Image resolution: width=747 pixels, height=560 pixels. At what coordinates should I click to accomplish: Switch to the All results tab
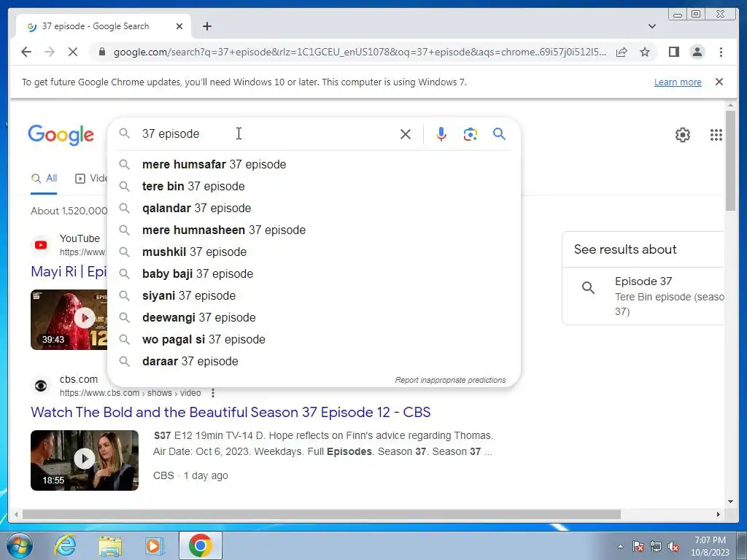(44, 179)
